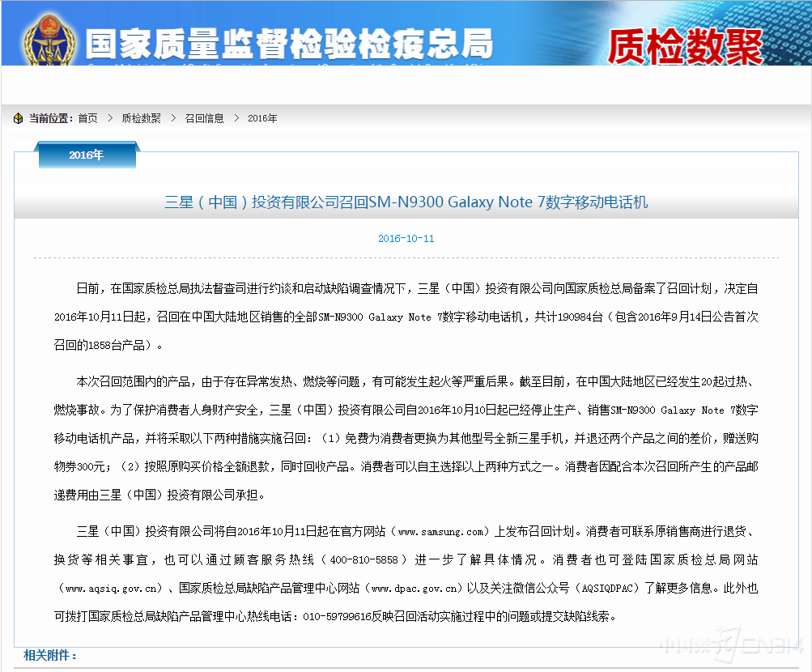812x672 pixels.
Task: Click the 国家质量监督检验检疫总局 site title
Action: [x=289, y=44]
